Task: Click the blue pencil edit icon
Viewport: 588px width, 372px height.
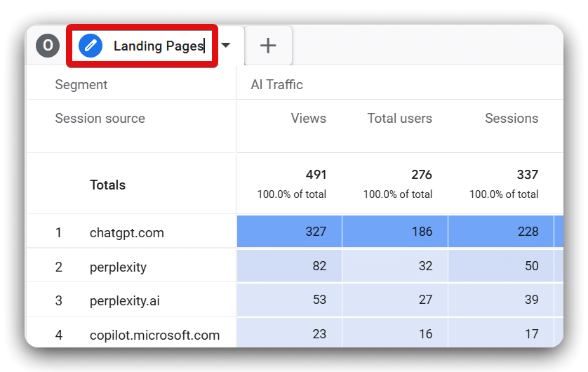Action: pos(91,46)
